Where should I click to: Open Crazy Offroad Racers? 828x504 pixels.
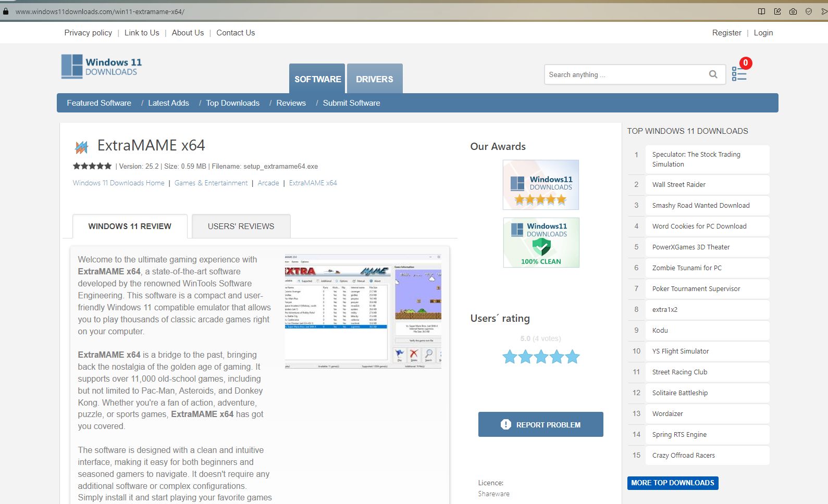707,455
